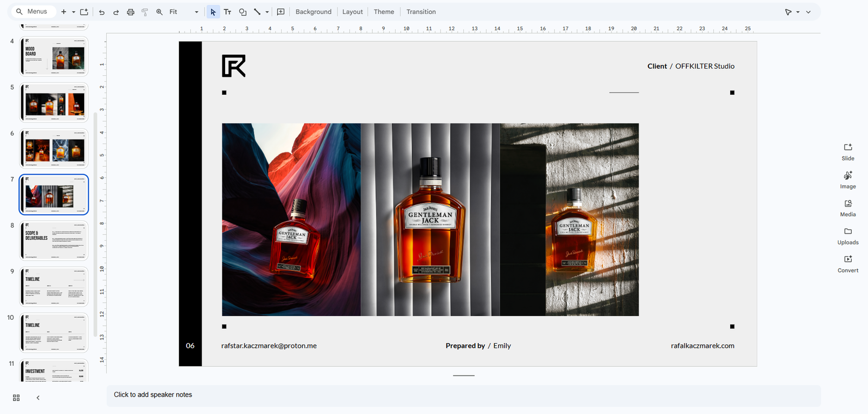Select slide 9 Timeline thumbnail
868x414 pixels.
coord(54,287)
